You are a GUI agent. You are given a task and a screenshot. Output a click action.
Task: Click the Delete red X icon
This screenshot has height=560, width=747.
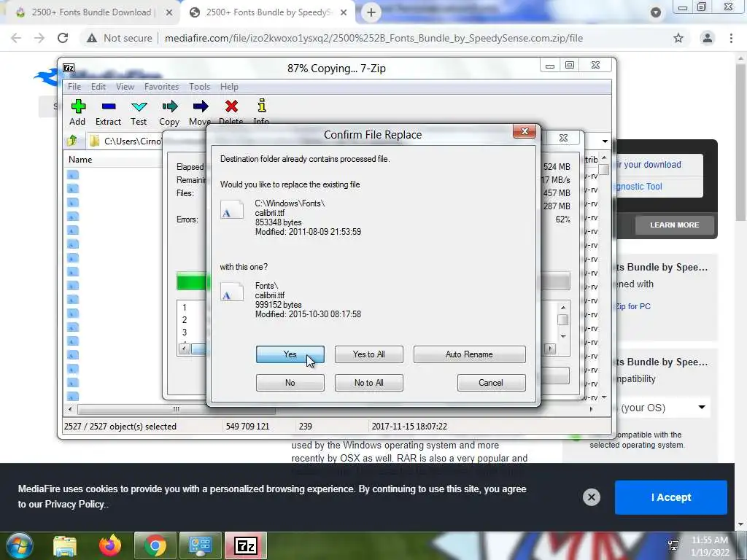[x=231, y=106]
